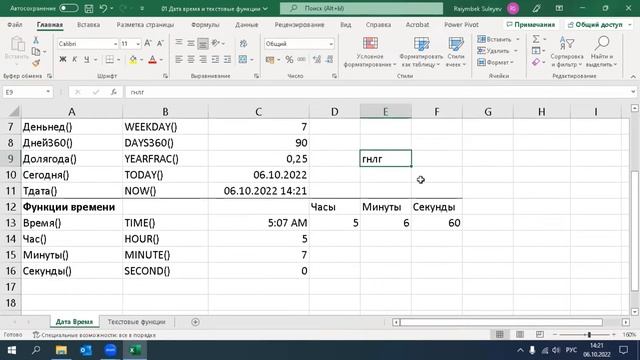Toggle Bold formatting (Ж)

[62, 60]
